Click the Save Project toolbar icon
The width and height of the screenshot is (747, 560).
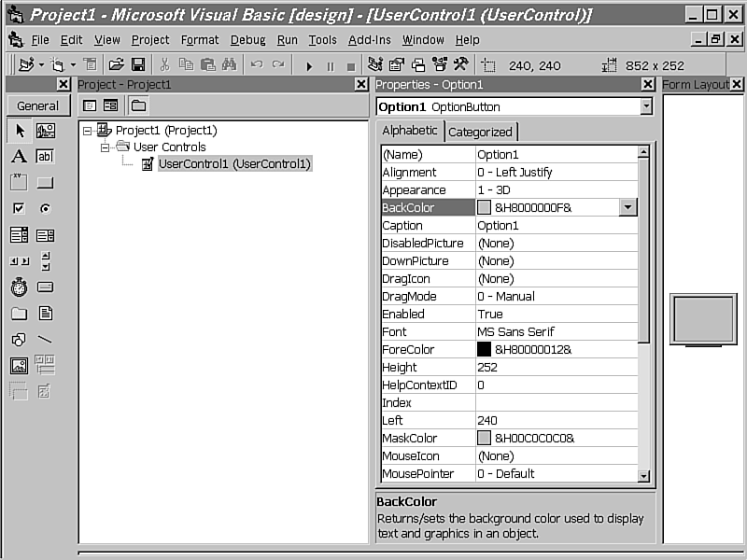[138, 64]
